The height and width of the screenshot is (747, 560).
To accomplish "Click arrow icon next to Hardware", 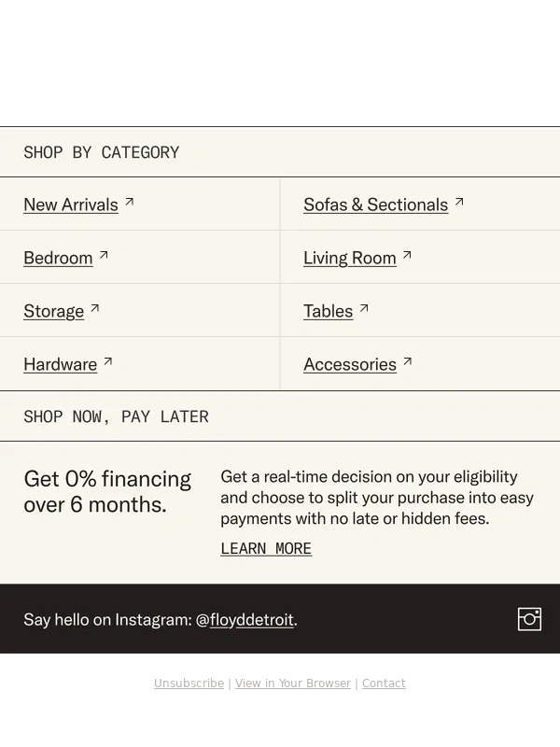I will (108, 361).
